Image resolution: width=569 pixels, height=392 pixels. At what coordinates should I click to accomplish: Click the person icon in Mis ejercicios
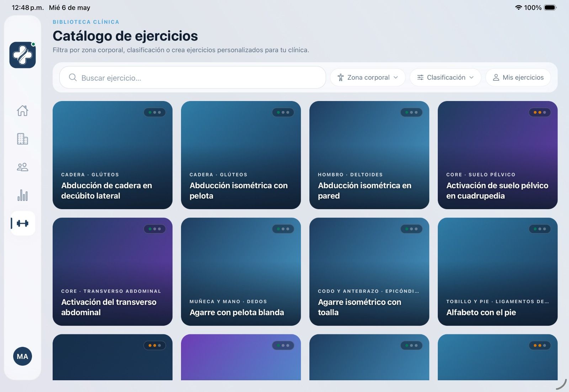496,78
